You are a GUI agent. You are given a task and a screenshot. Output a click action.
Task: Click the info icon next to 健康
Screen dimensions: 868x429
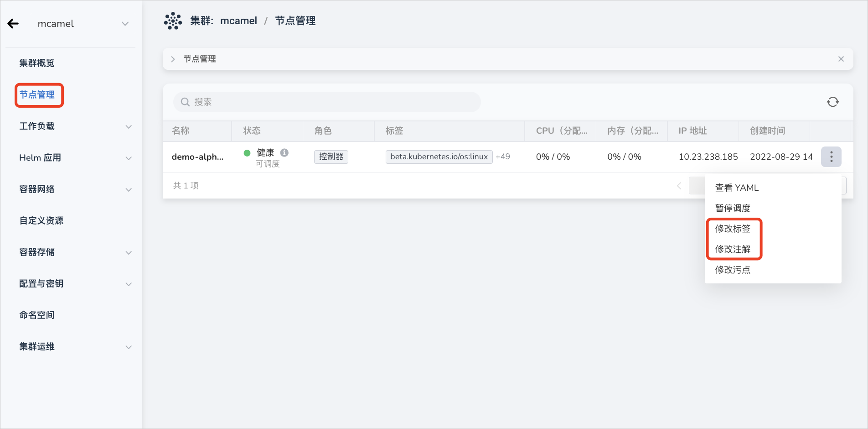pos(284,152)
